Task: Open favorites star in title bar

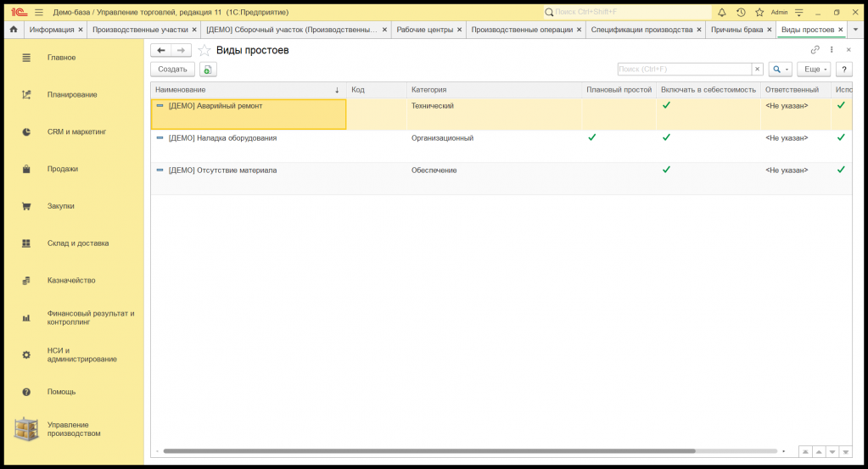Action: point(759,12)
